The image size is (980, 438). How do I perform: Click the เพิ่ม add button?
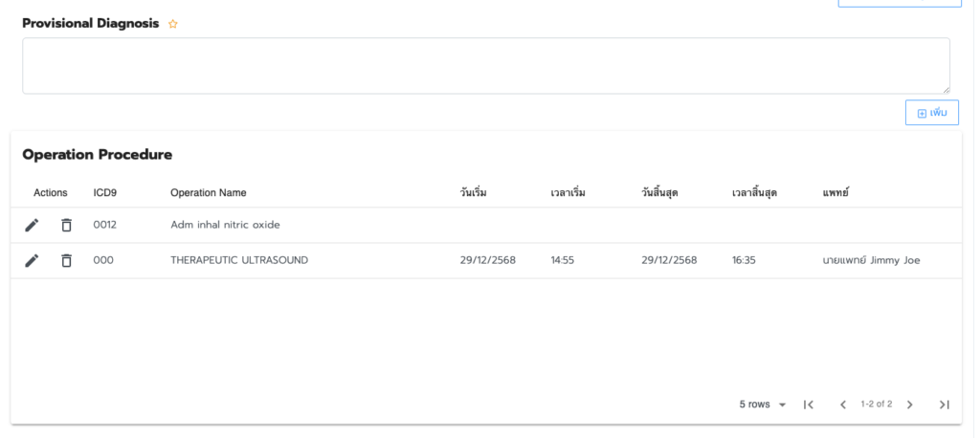[932, 113]
